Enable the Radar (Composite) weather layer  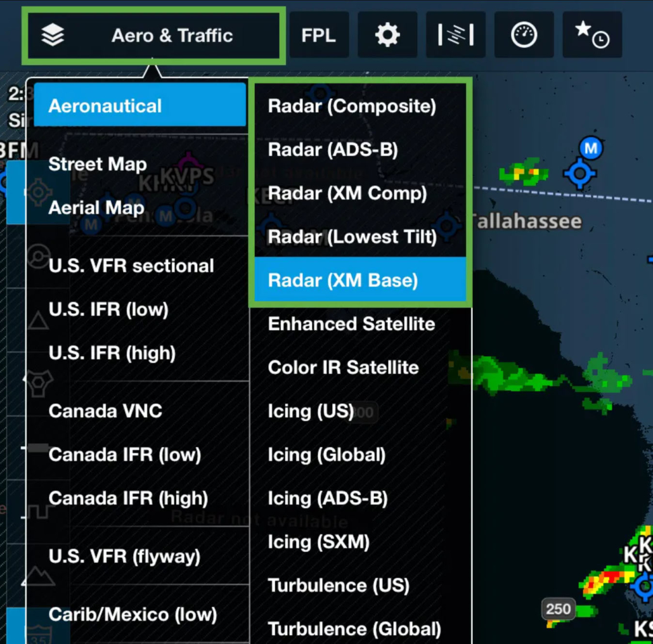pyautogui.click(x=351, y=106)
